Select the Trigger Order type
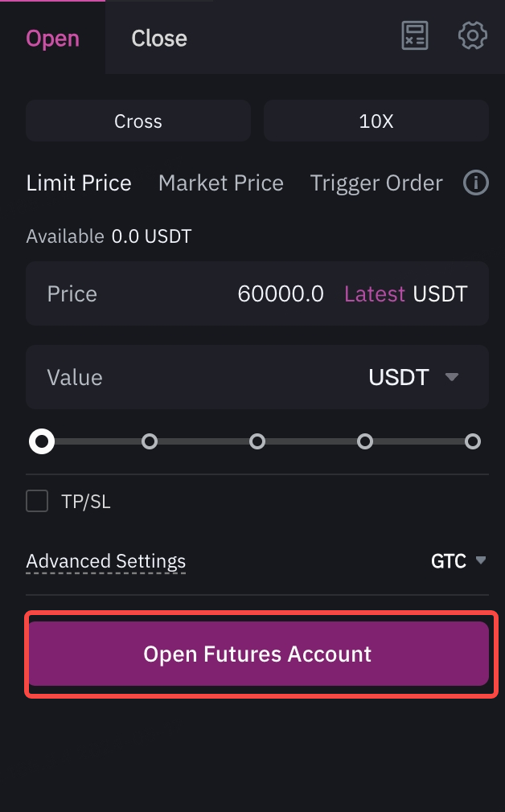The width and height of the screenshot is (505, 812). 376,182
